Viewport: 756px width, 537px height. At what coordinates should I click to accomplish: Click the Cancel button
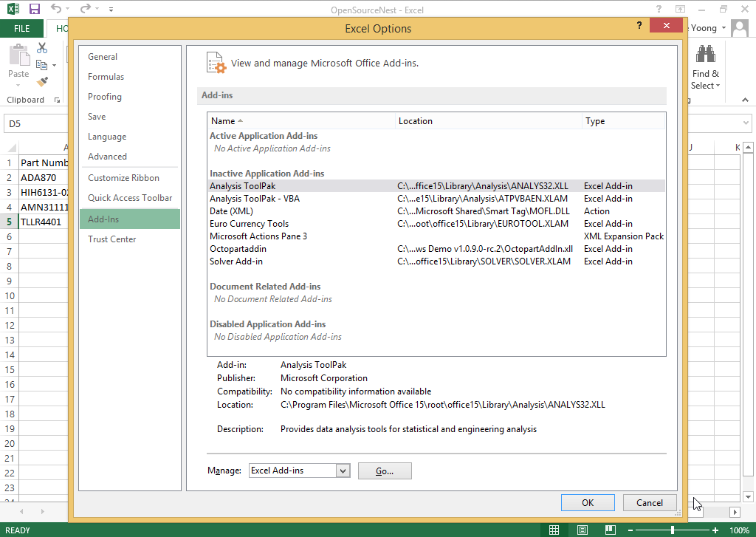pyautogui.click(x=649, y=502)
